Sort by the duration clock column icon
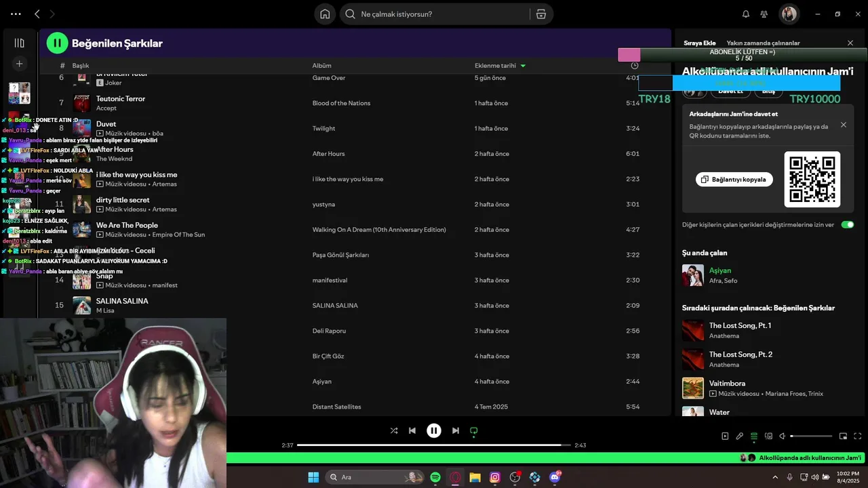Image resolution: width=868 pixels, height=488 pixels. click(x=635, y=66)
